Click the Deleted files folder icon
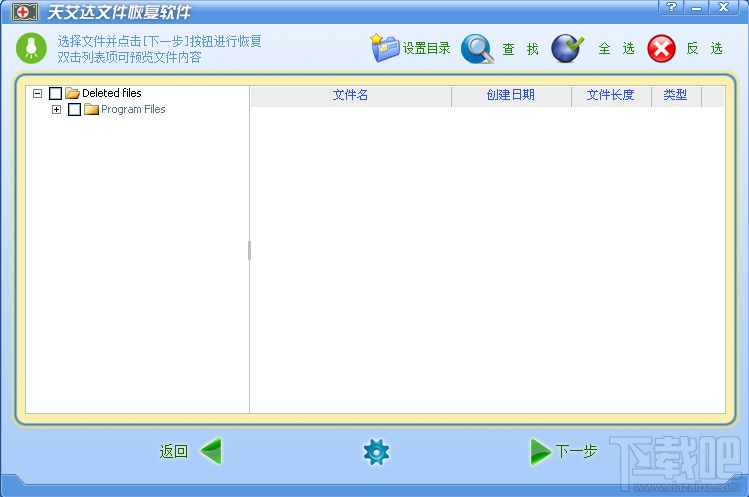 tap(72, 93)
